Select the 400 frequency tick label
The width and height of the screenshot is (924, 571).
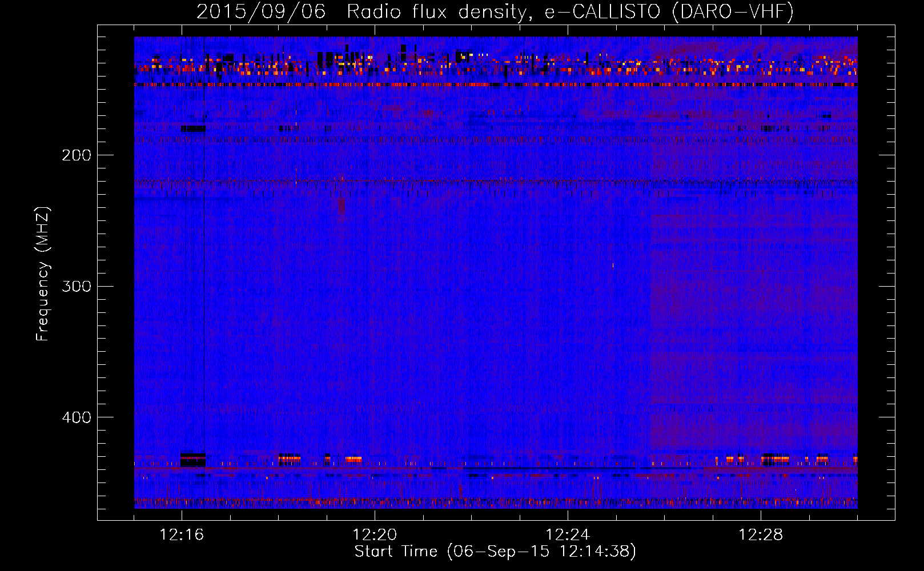pos(77,417)
